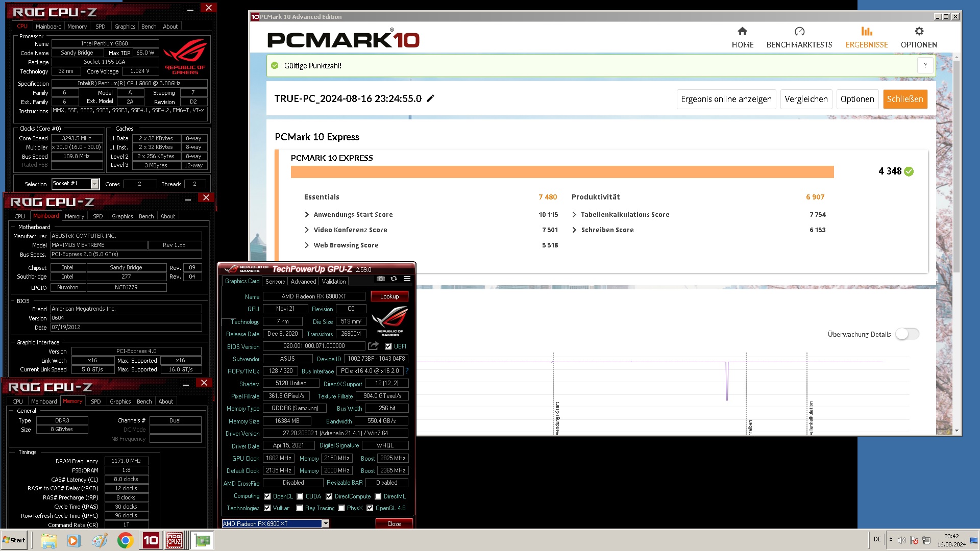The image size is (980, 551).
Task: Click Ergebnis online anzeigen button
Action: point(726,99)
